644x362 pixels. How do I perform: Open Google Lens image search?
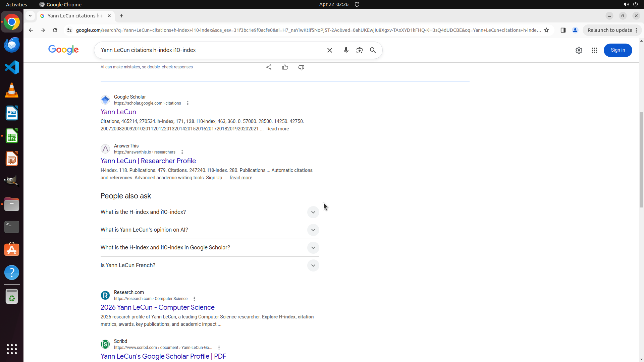(359, 50)
